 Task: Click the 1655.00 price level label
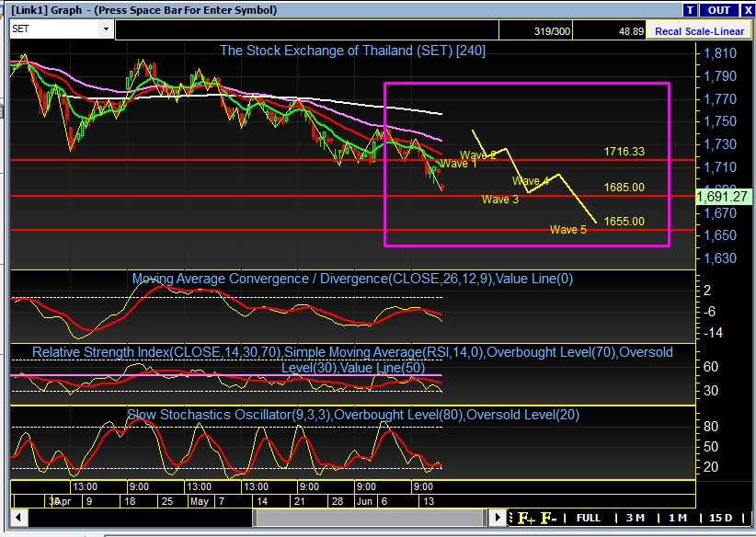pyautogui.click(x=624, y=222)
